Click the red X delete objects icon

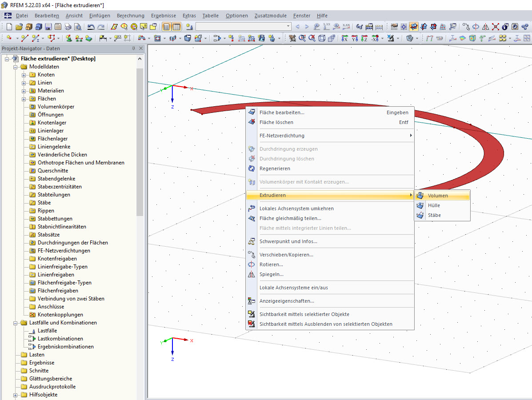[x=496, y=27]
